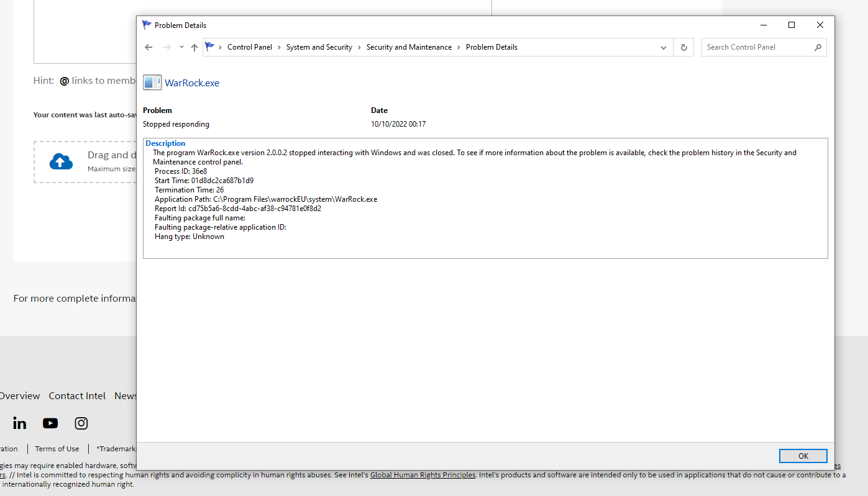Click the cloud upload icon
The image size is (868, 496).
click(61, 161)
